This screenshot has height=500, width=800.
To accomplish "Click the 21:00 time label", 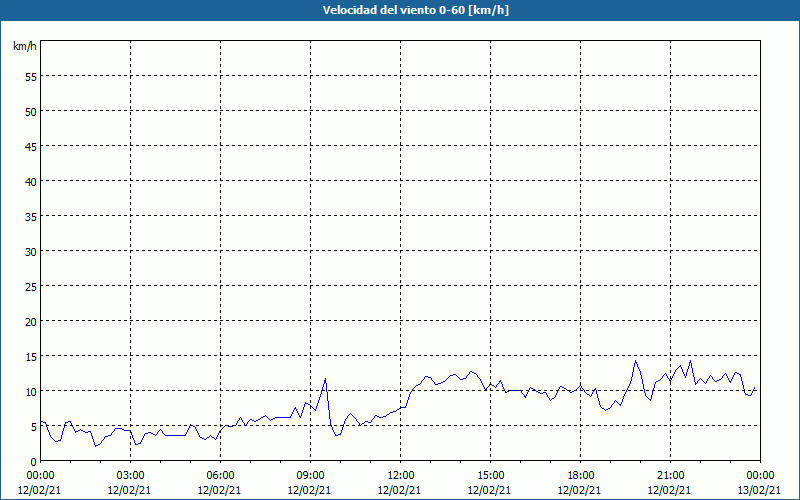I will tap(670, 476).
